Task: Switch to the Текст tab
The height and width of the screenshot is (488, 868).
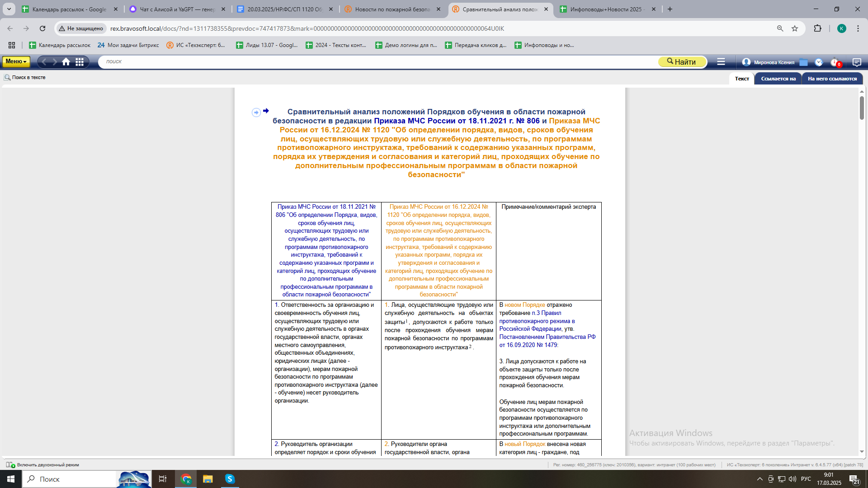Action: 741,79
